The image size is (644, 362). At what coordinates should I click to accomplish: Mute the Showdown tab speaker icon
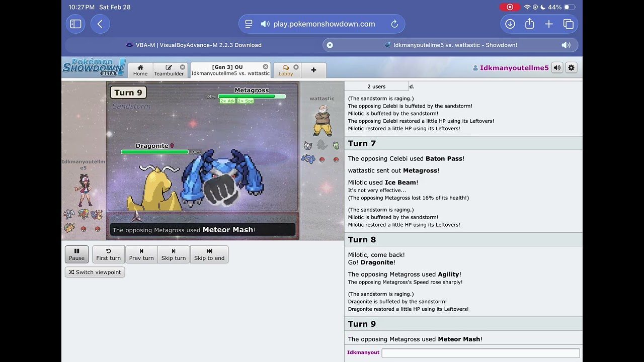click(x=566, y=45)
